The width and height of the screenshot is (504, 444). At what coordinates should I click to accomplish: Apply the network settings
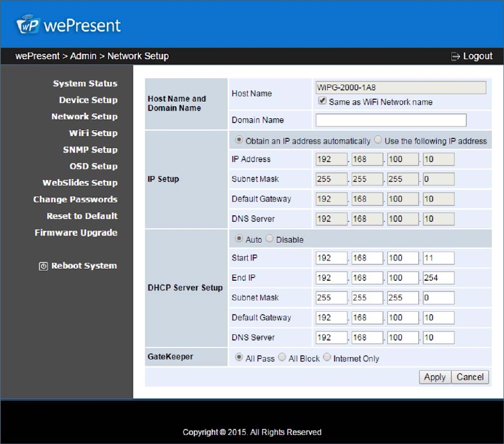[435, 377]
